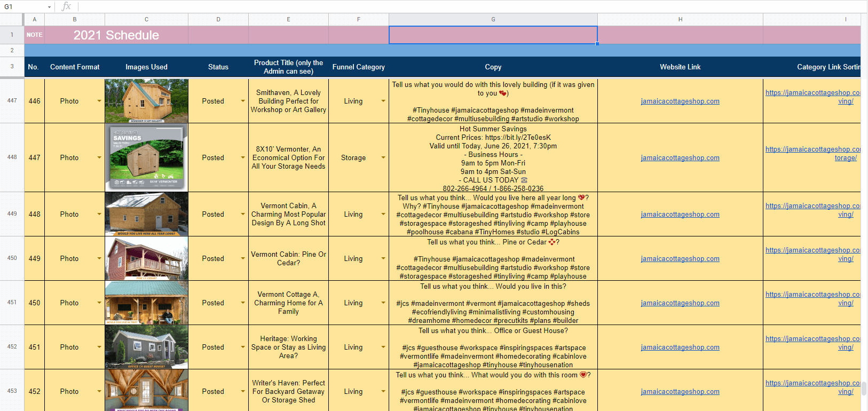The height and width of the screenshot is (411, 868).
Task: Click the select-all corner box
Action: tap(12, 19)
